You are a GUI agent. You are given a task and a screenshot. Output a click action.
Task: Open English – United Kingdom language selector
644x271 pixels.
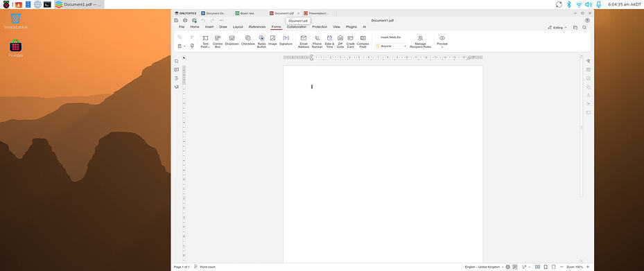pos(484,267)
